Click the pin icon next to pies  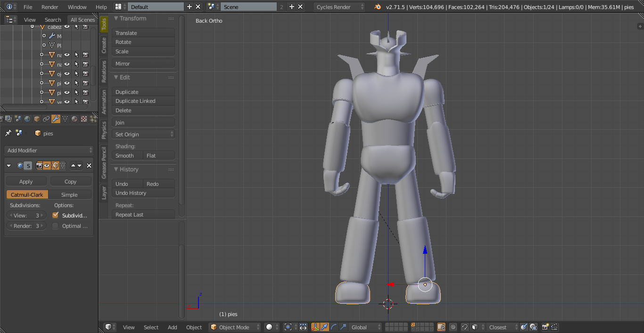[x=8, y=133]
